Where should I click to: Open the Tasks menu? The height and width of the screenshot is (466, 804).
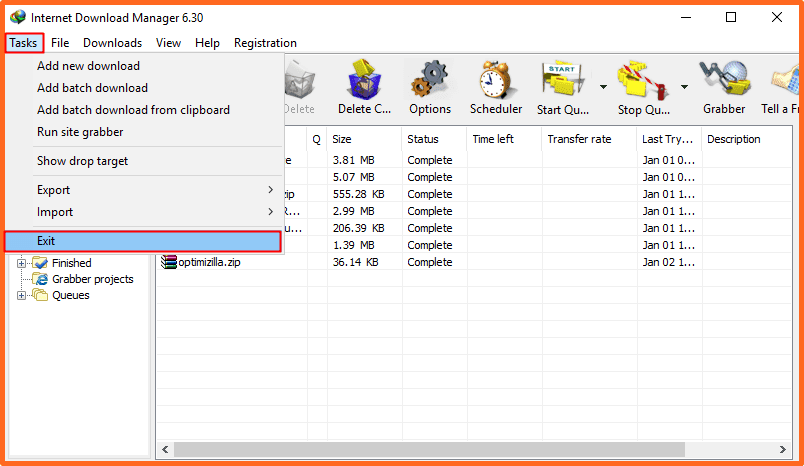[x=24, y=43]
